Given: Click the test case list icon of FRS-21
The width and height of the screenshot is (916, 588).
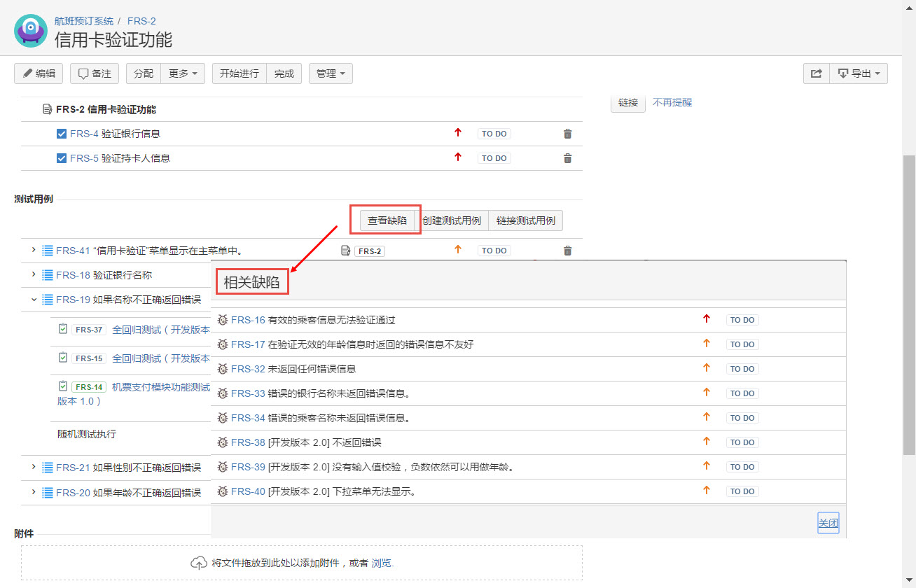Looking at the screenshot, I should point(48,468).
